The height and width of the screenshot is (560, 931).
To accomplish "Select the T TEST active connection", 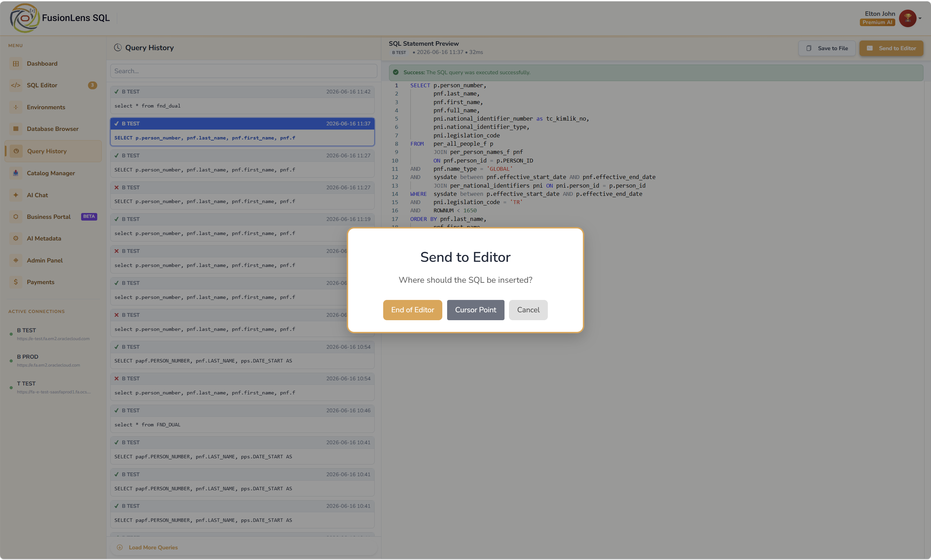I will [x=53, y=387].
